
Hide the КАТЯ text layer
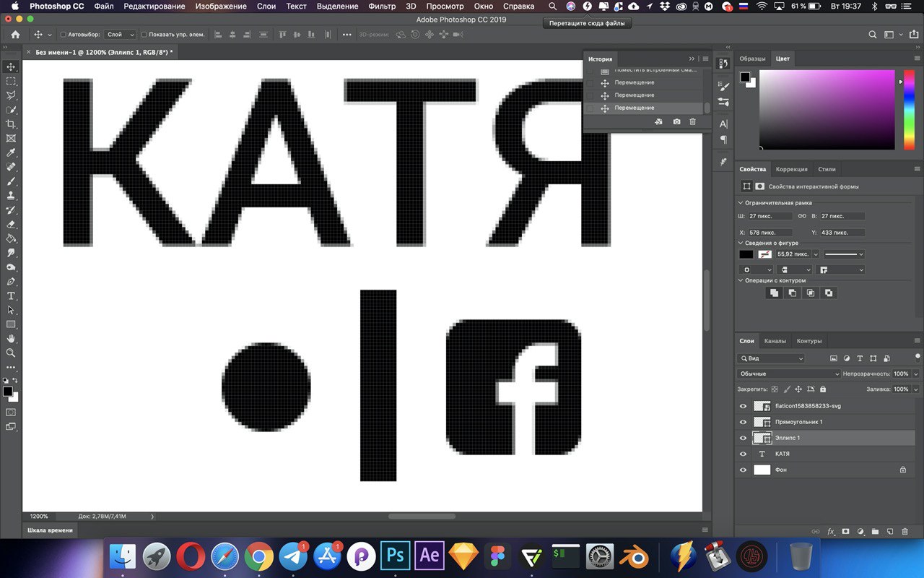[743, 454]
